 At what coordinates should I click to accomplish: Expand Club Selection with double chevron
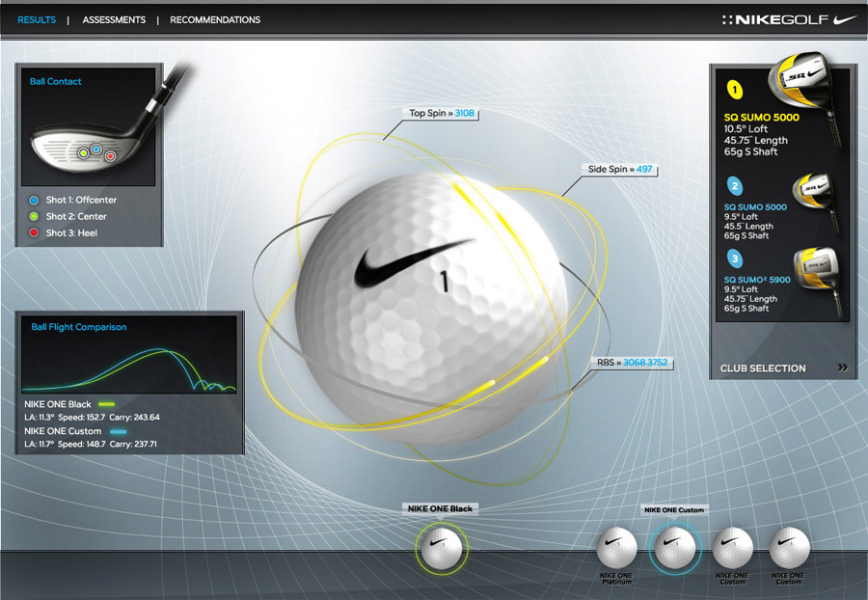tap(843, 368)
